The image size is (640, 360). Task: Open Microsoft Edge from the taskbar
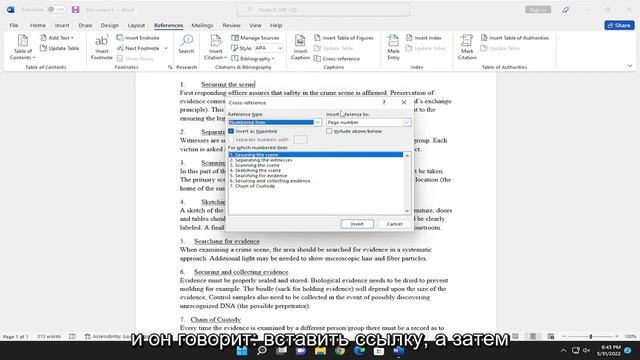[360, 351]
